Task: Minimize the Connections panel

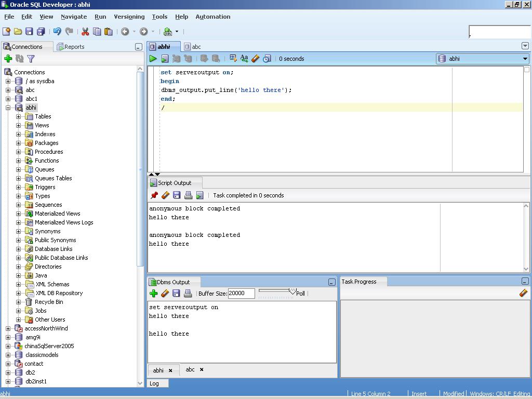Action: 138,47
